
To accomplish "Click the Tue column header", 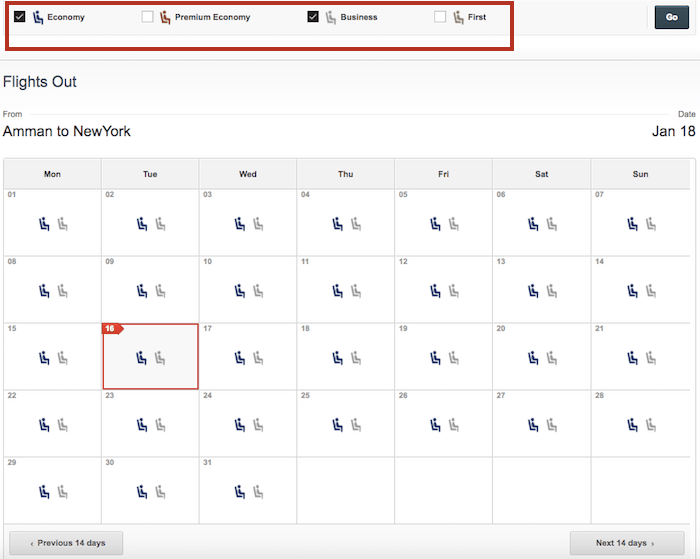I will pyautogui.click(x=150, y=174).
